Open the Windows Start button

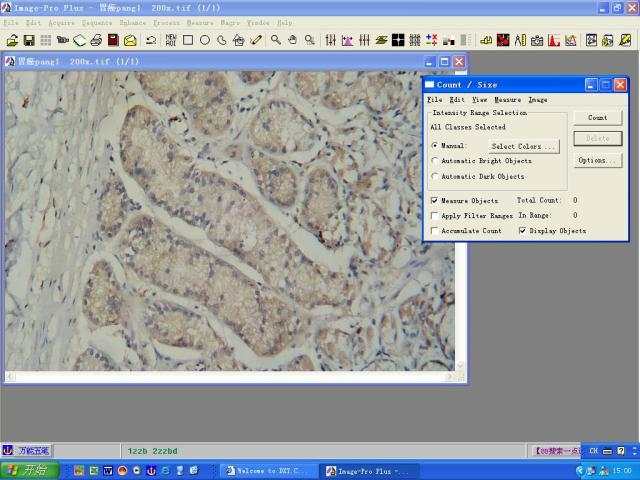pos(31,470)
